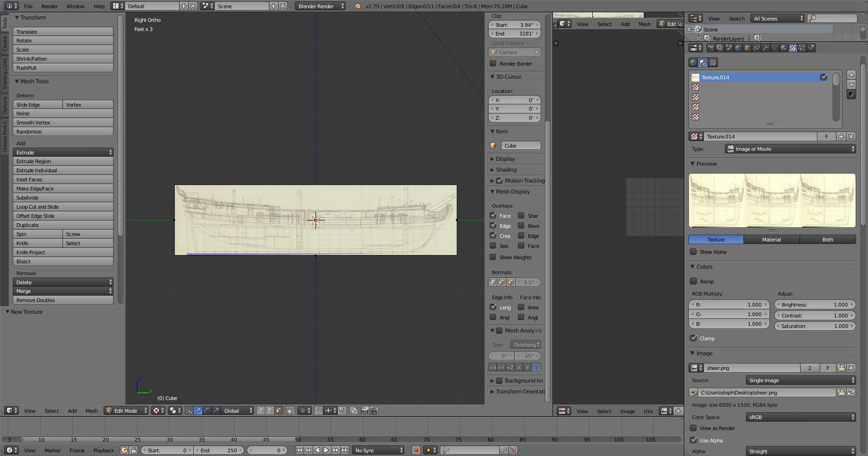Switch to vertex select mode
This screenshot has height=456, width=868.
260,410
